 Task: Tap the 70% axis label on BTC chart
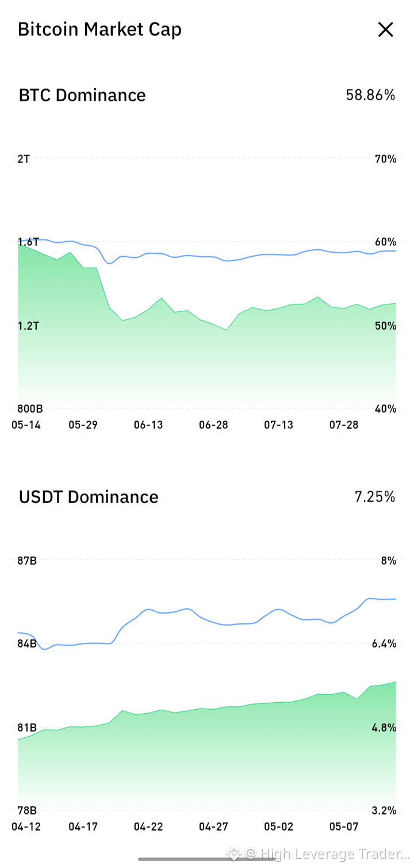tap(385, 159)
